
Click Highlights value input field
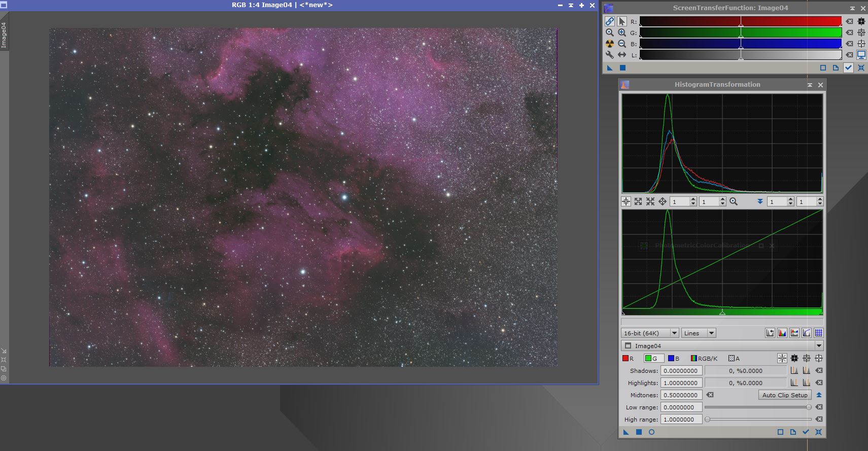tap(682, 383)
